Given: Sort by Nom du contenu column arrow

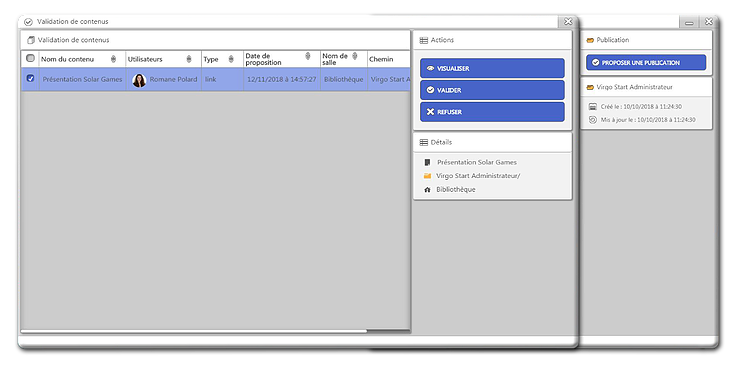Looking at the screenshot, I should coord(113,59).
